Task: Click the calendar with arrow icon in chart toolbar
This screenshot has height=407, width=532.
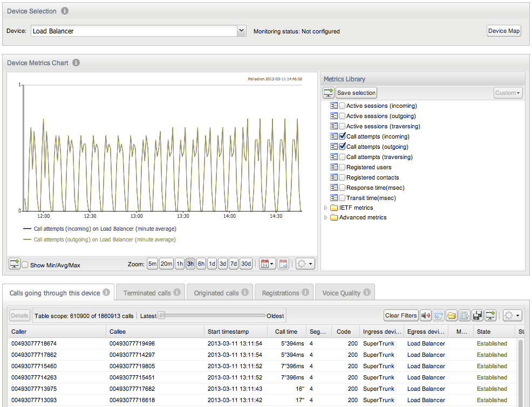Action: click(x=283, y=264)
